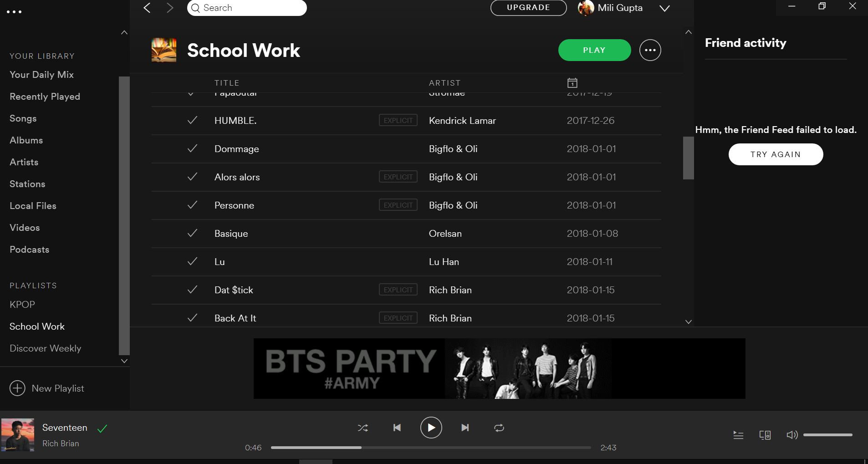The width and height of the screenshot is (868, 464).
Task: Seek on the song progress bar
Action: click(431, 448)
